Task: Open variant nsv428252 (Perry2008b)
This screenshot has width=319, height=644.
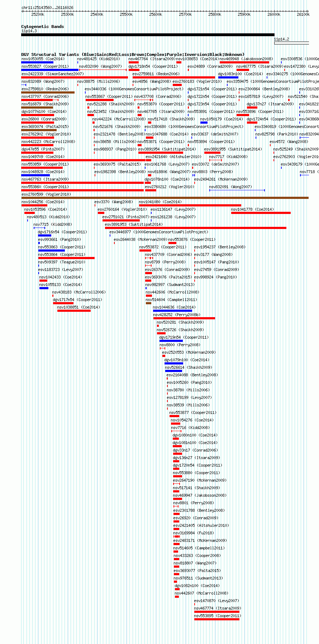Action: pyautogui.click(x=177, y=315)
